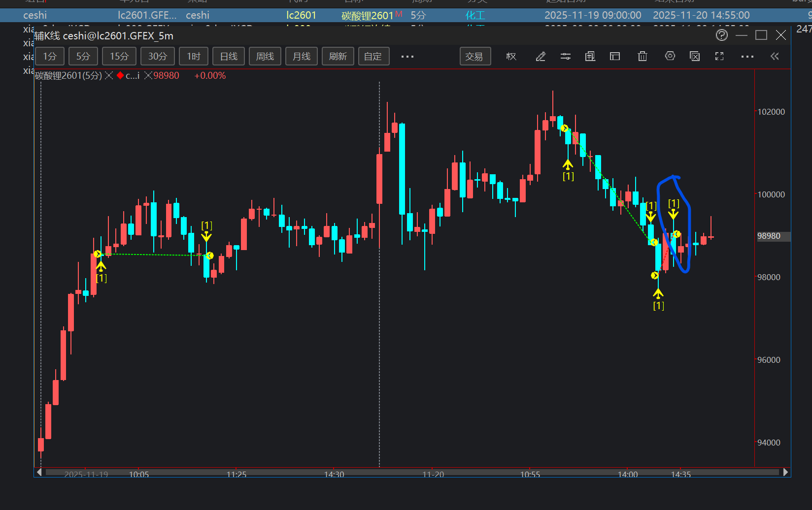Click the chart's horizontal time scrollbar
812x510 pixels.
point(412,473)
